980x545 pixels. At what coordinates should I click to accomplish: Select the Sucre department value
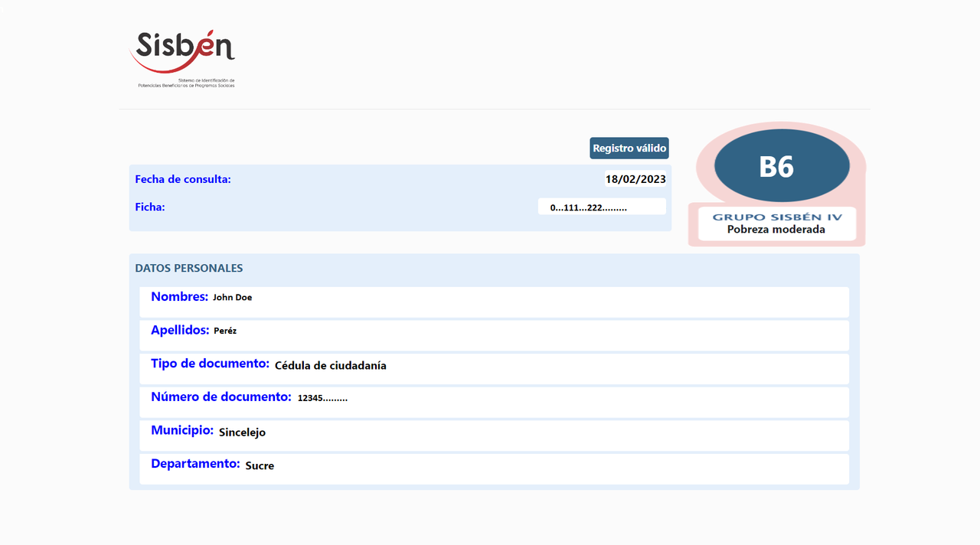click(x=260, y=465)
